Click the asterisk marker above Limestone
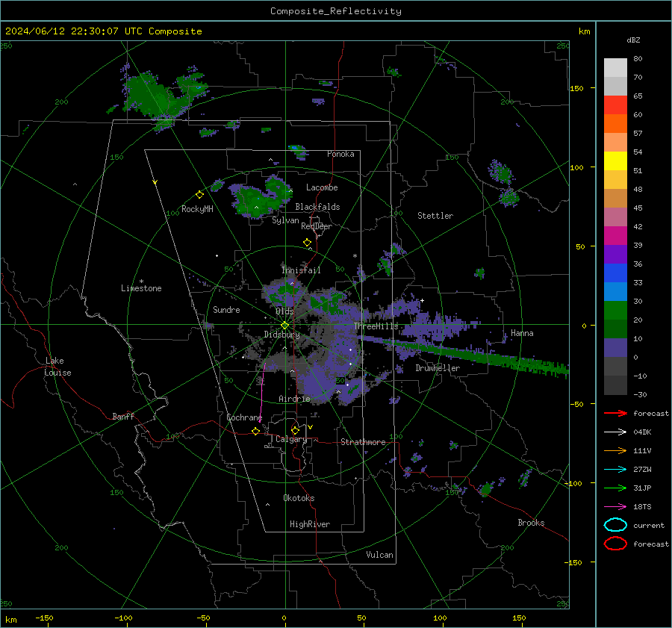The width and height of the screenshot is (672, 628). tap(141, 282)
